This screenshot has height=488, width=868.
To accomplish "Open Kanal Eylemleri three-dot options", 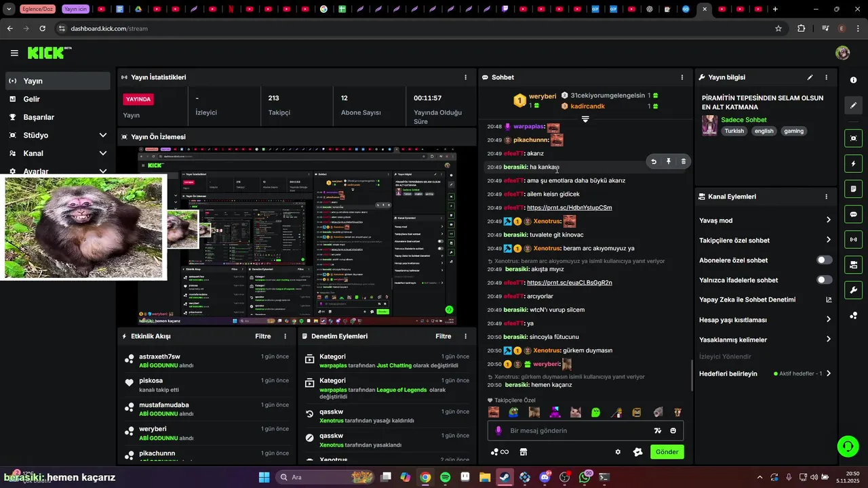I will coord(826,197).
